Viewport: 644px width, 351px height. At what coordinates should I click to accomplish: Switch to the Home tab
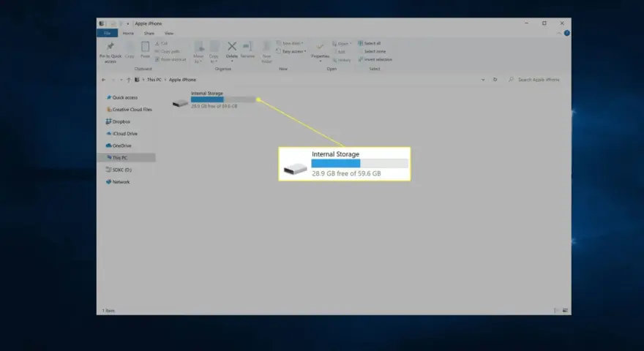point(128,33)
